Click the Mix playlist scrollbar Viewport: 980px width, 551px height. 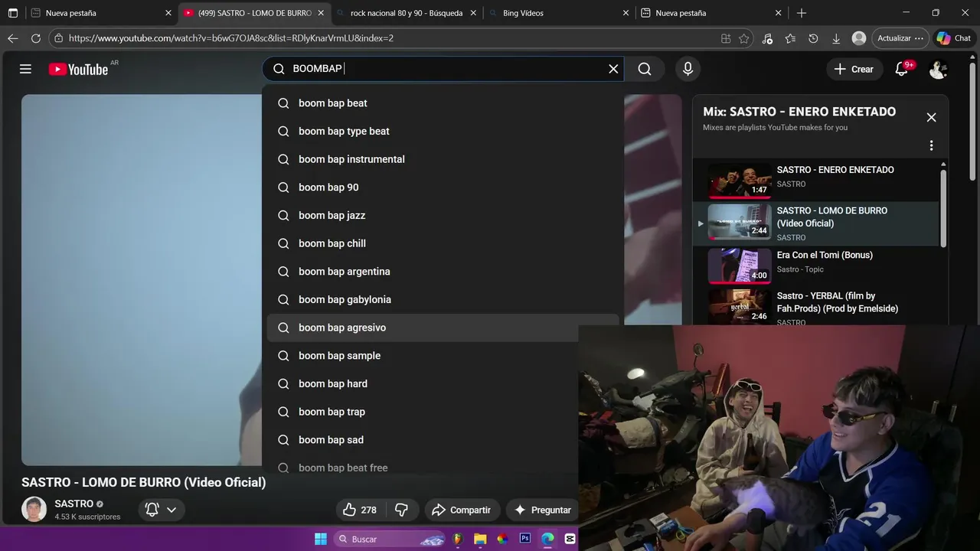pos(943,208)
